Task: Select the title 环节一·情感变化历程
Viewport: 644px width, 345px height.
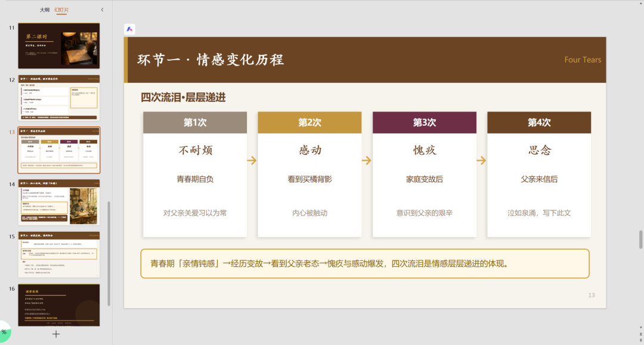Action: point(210,60)
